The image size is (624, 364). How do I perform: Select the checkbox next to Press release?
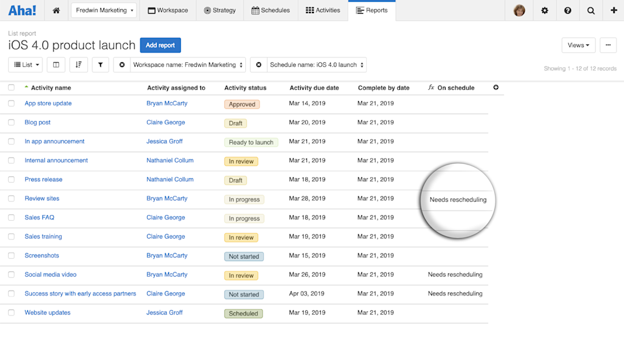point(11,180)
